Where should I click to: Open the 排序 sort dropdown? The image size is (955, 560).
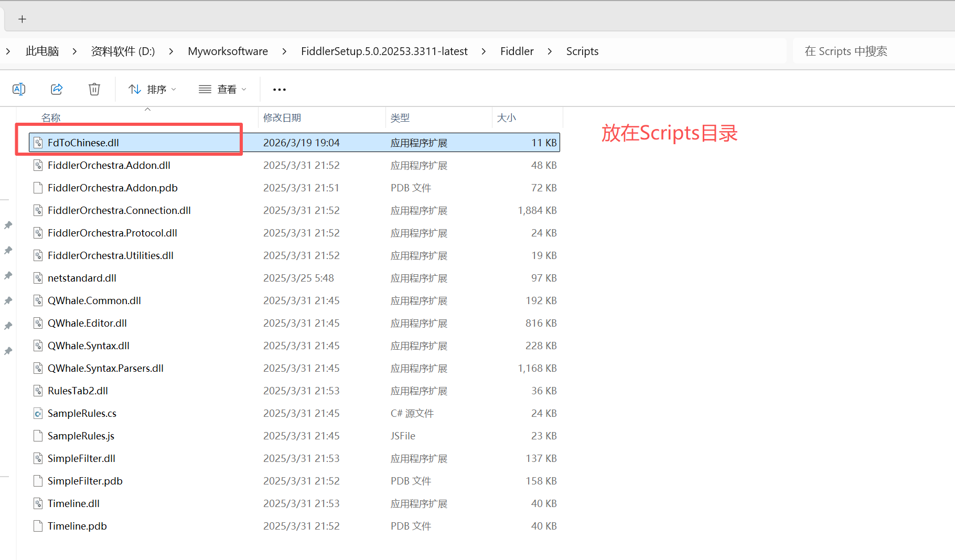pos(152,89)
